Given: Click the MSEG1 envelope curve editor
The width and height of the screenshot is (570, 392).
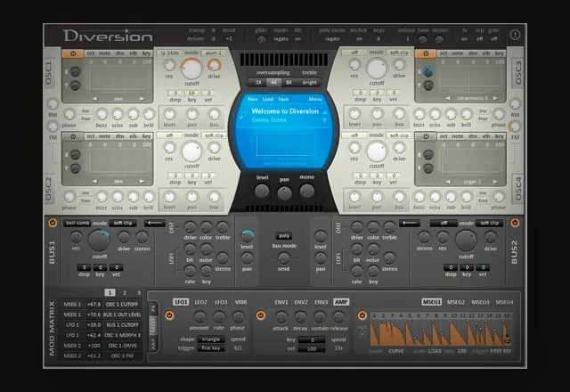Looking at the screenshot, I should pos(441,331).
